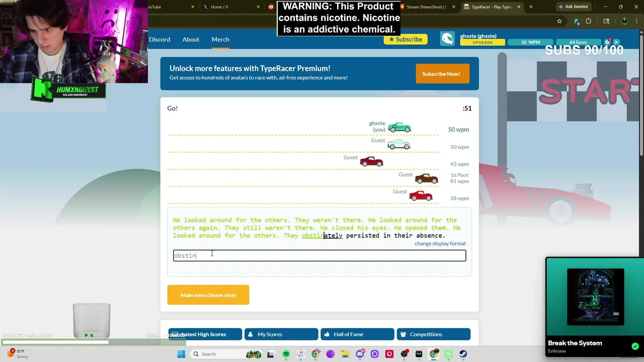Viewport: 644px width, 362px height.
Task: Close the Home / X tab
Action: [259, 7]
